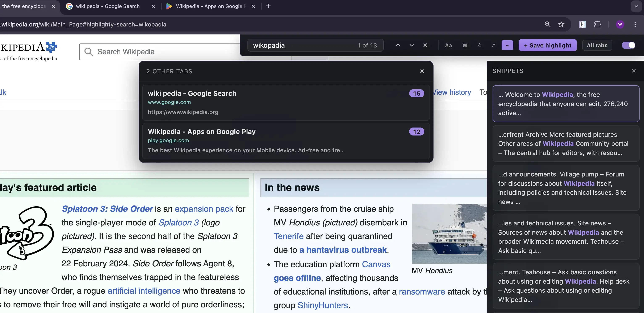Close the Snippets panel
The width and height of the screenshot is (644, 313).
pyautogui.click(x=633, y=71)
